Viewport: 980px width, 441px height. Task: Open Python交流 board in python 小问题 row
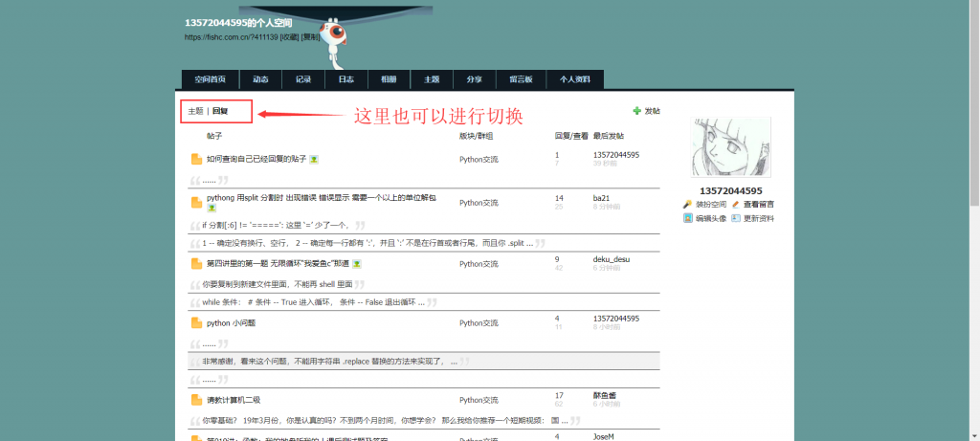point(479,323)
